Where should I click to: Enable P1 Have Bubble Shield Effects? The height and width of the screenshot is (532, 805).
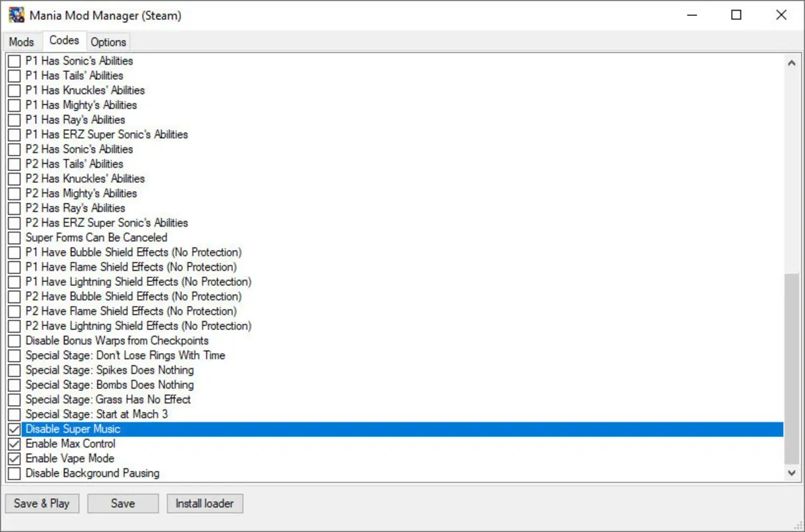point(14,252)
